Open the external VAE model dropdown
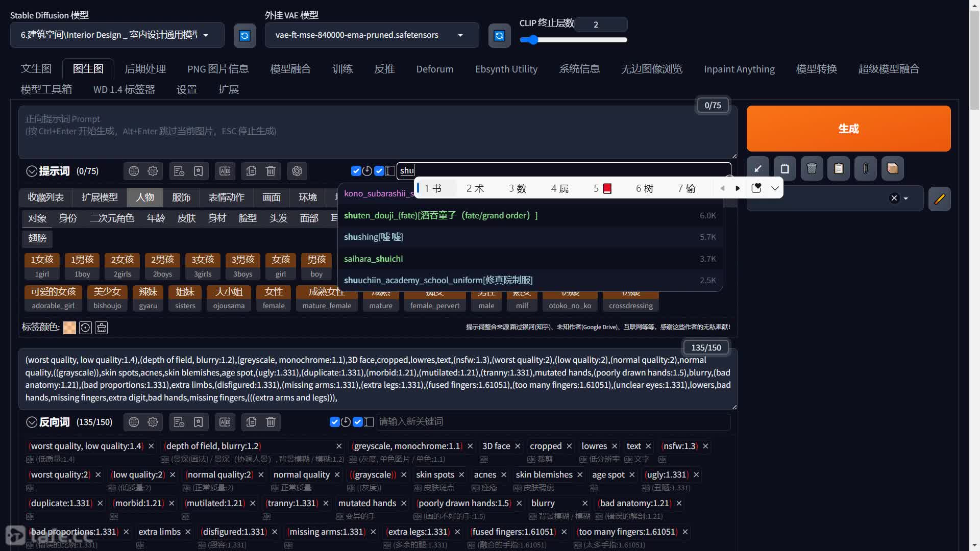 coord(372,35)
